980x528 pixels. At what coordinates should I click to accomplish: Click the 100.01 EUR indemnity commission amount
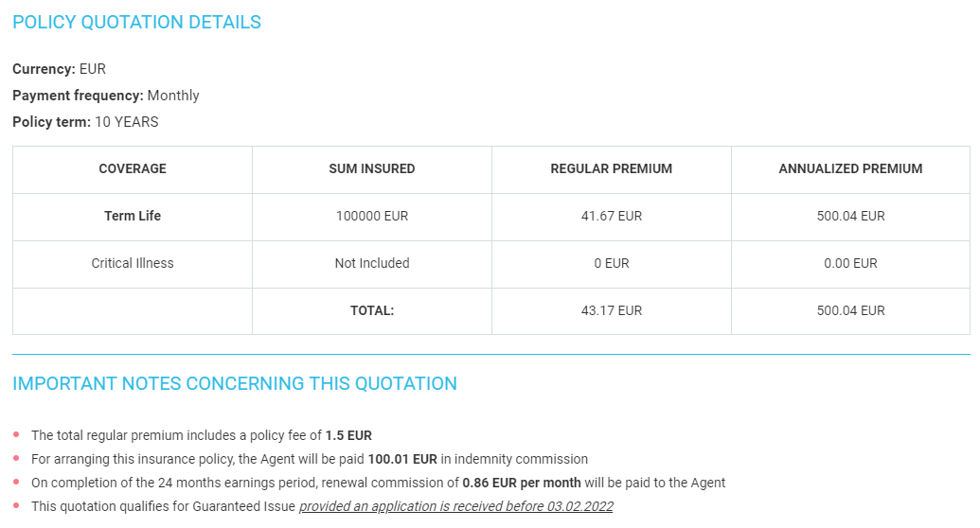(x=401, y=459)
